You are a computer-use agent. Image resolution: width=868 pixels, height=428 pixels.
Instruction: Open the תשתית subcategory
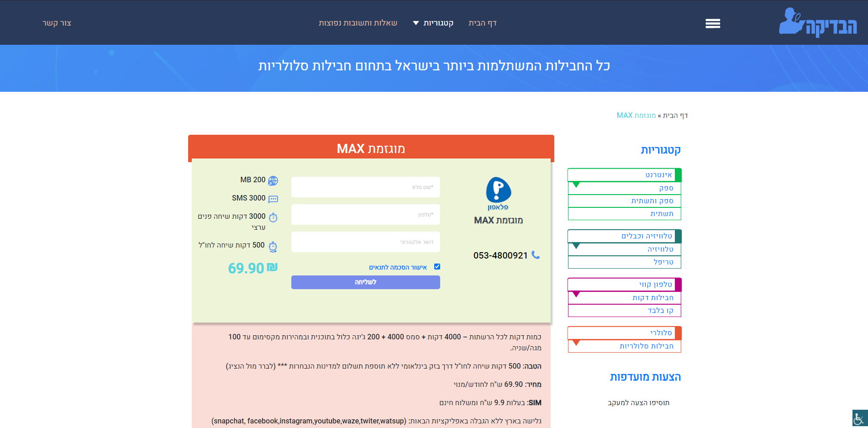click(624, 214)
